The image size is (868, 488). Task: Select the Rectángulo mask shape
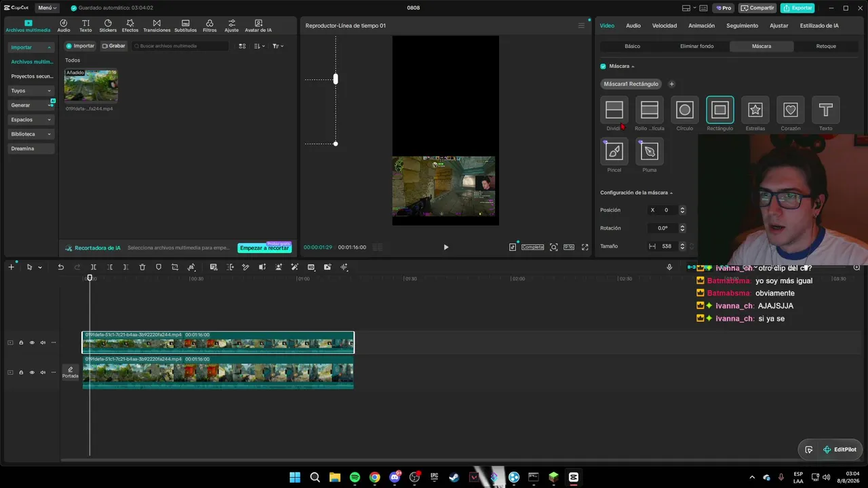[x=720, y=110]
